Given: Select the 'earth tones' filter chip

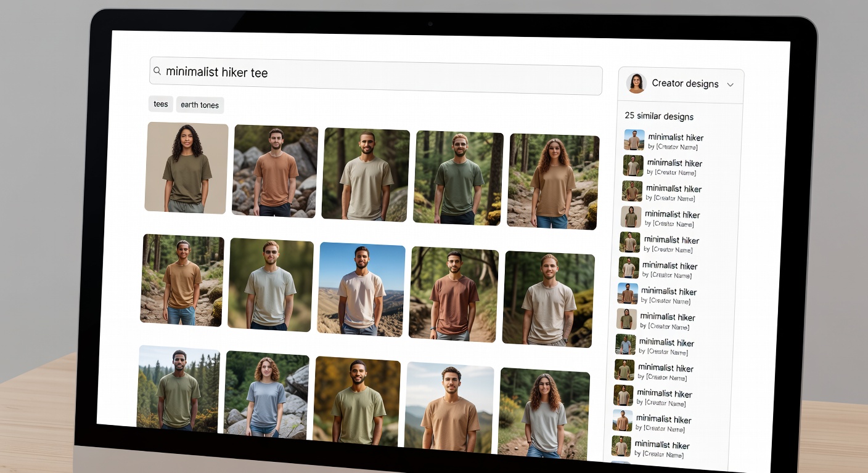Looking at the screenshot, I should tap(200, 105).
